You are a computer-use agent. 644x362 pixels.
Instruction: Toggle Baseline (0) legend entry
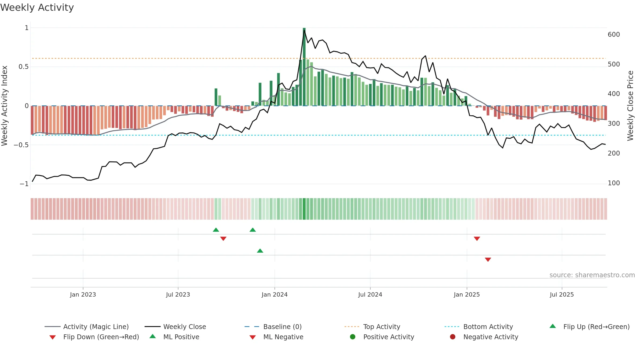click(x=273, y=327)
